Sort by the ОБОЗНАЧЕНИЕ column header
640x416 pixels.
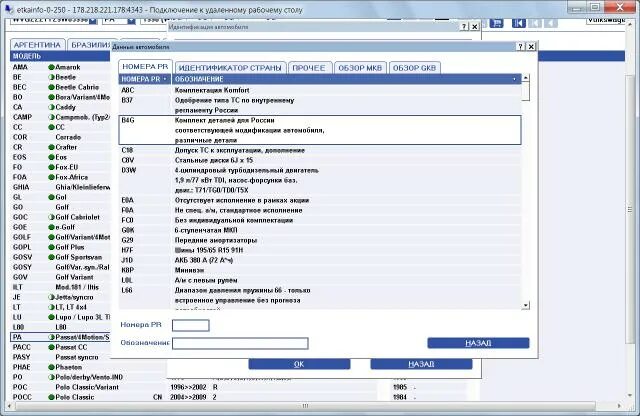coord(346,79)
